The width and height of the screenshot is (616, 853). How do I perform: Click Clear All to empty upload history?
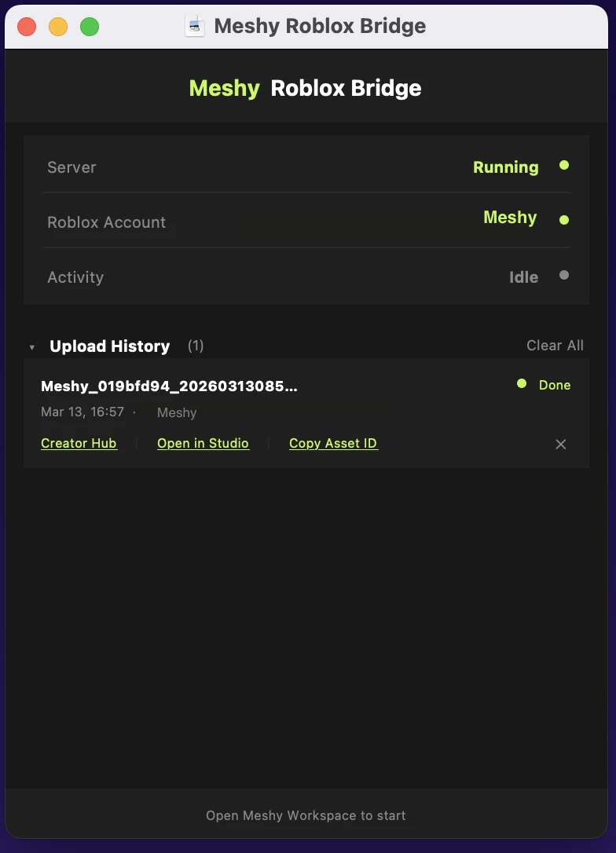point(555,346)
